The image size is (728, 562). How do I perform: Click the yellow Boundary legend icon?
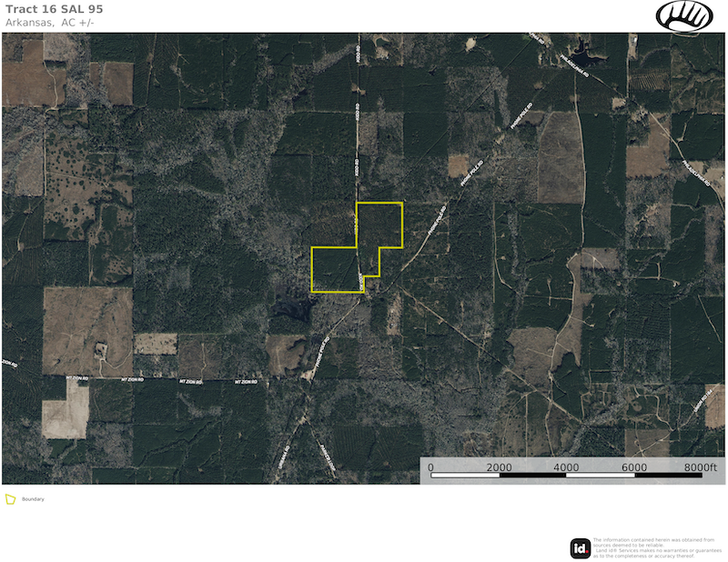tap(10, 499)
